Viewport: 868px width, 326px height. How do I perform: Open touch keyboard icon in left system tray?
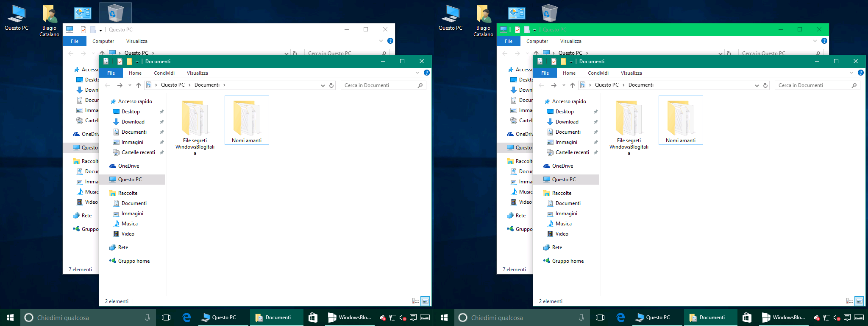pos(425,318)
